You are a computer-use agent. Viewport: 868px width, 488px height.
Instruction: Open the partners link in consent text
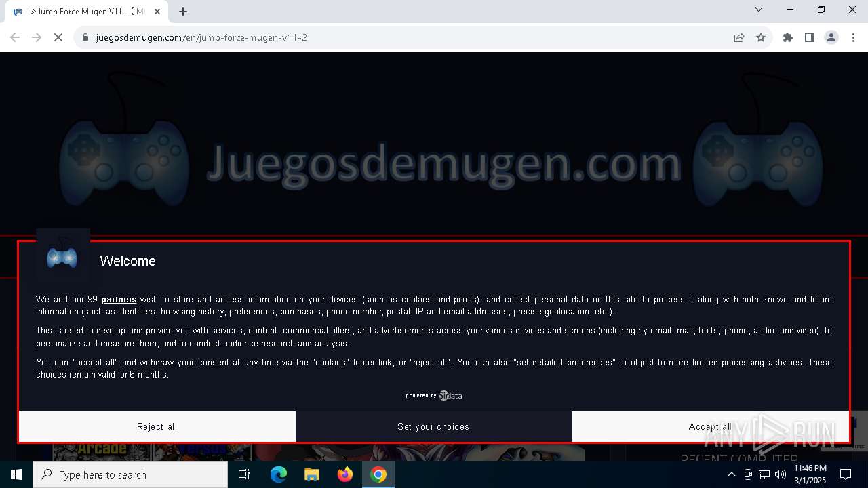[119, 299]
